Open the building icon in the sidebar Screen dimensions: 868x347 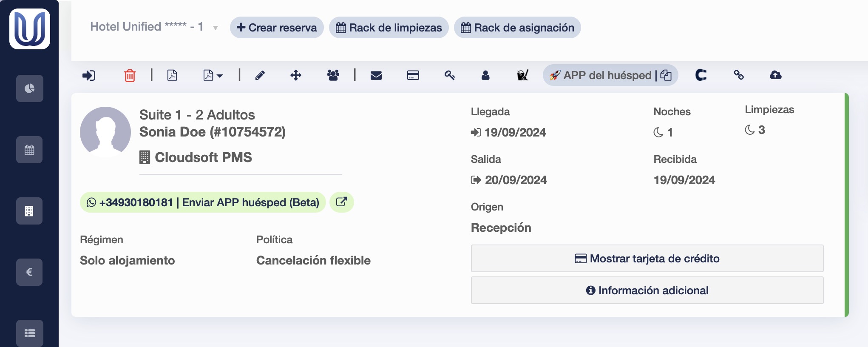pos(29,211)
